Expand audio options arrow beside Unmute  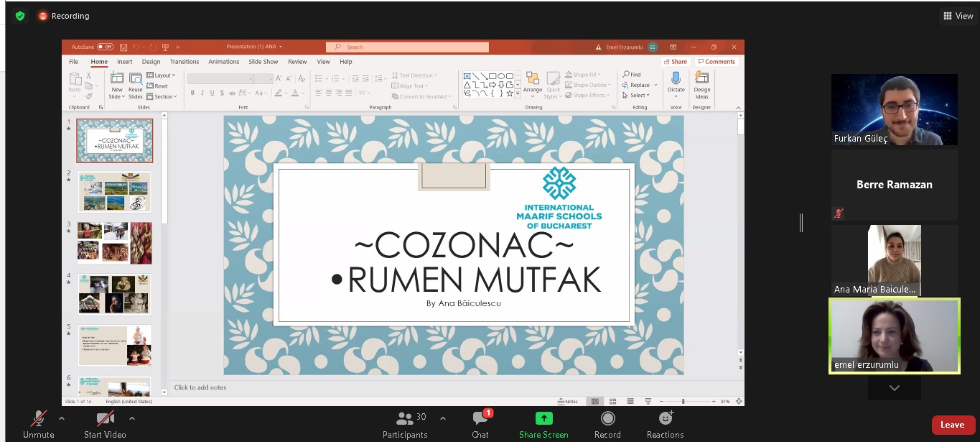click(62, 418)
